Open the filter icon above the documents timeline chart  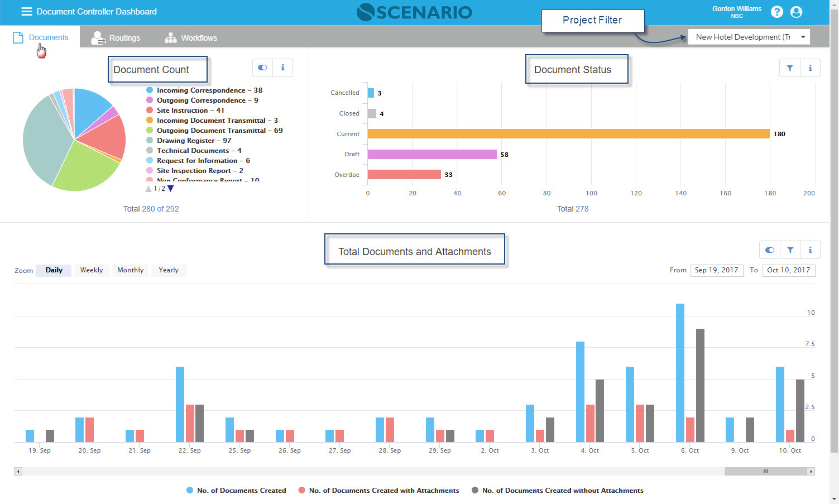click(790, 249)
